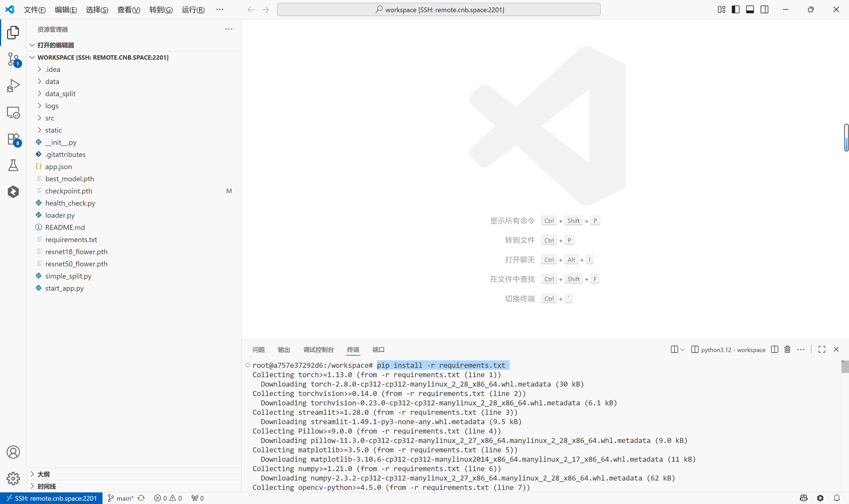
Task: Open the Accounts menu icon
Action: 13,452
